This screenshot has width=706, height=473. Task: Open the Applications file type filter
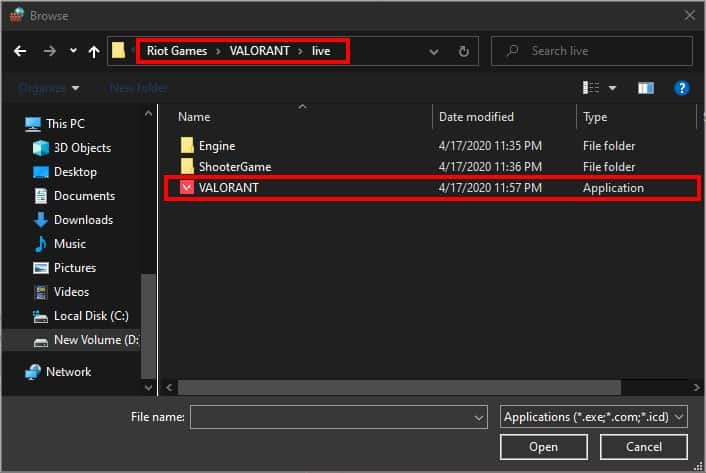pyautogui.click(x=593, y=417)
